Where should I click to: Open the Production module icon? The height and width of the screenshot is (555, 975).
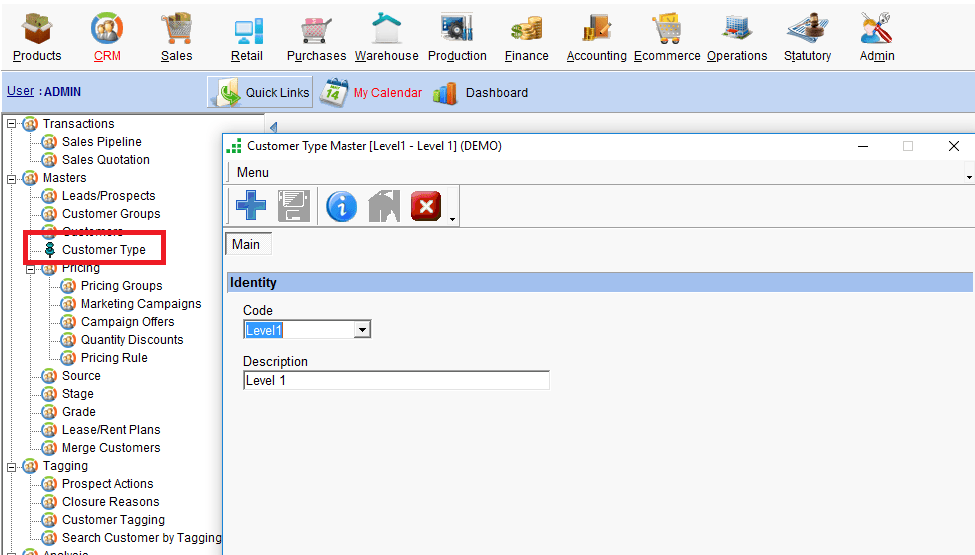point(457,29)
